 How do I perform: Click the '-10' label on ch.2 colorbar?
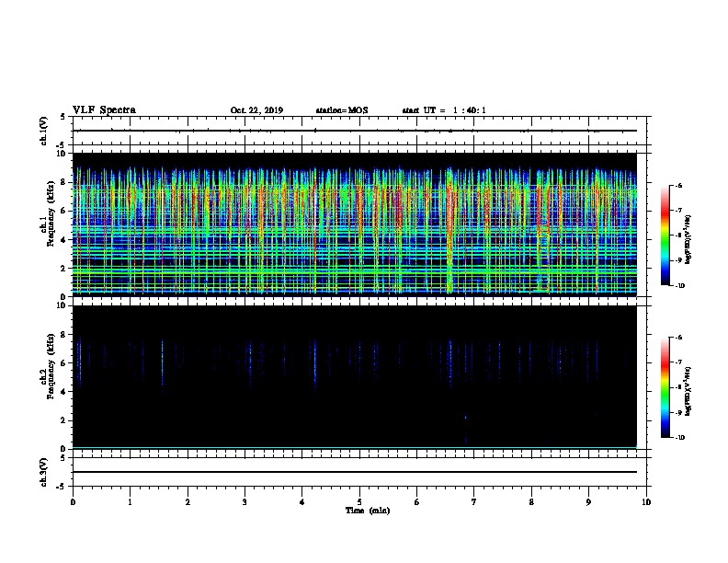[679, 438]
